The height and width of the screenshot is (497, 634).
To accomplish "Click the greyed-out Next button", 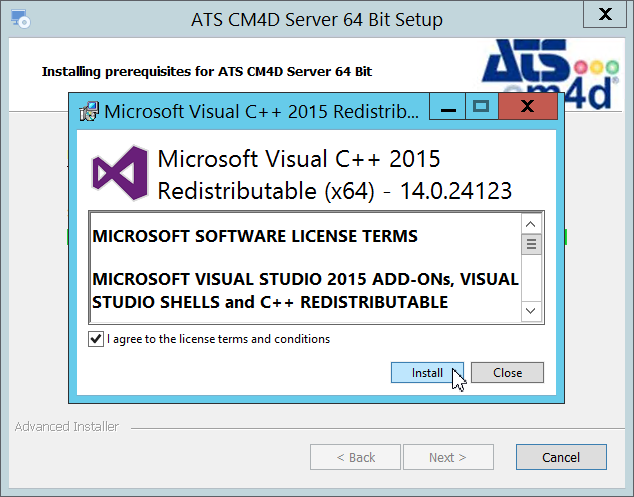I will 448,457.
